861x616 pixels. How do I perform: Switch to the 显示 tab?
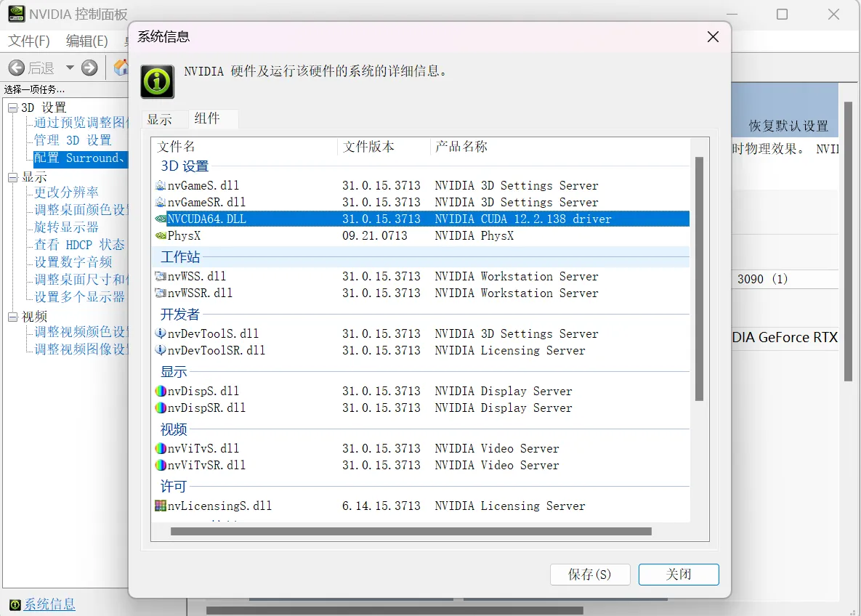pyautogui.click(x=159, y=120)
